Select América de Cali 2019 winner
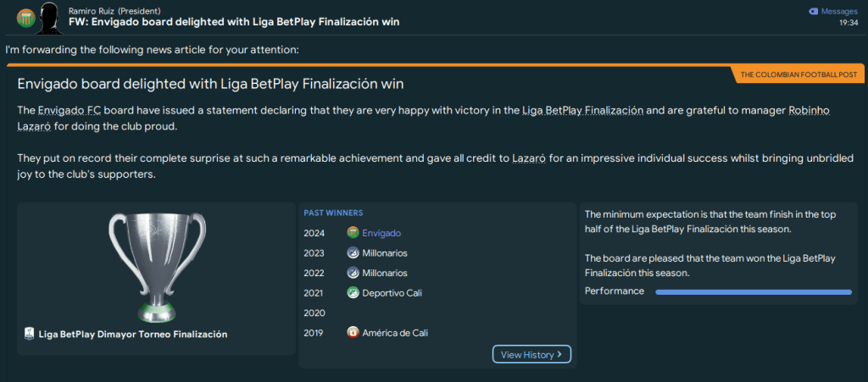Screen dimensions: 868x382 tap(395, 333)
